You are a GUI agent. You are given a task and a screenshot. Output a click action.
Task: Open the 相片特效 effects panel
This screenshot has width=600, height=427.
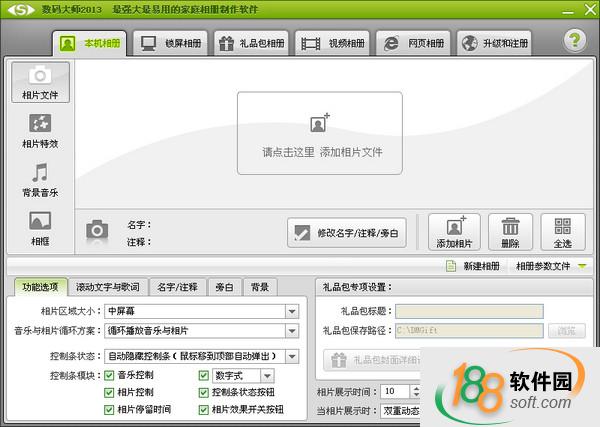(x=39, y=131)
